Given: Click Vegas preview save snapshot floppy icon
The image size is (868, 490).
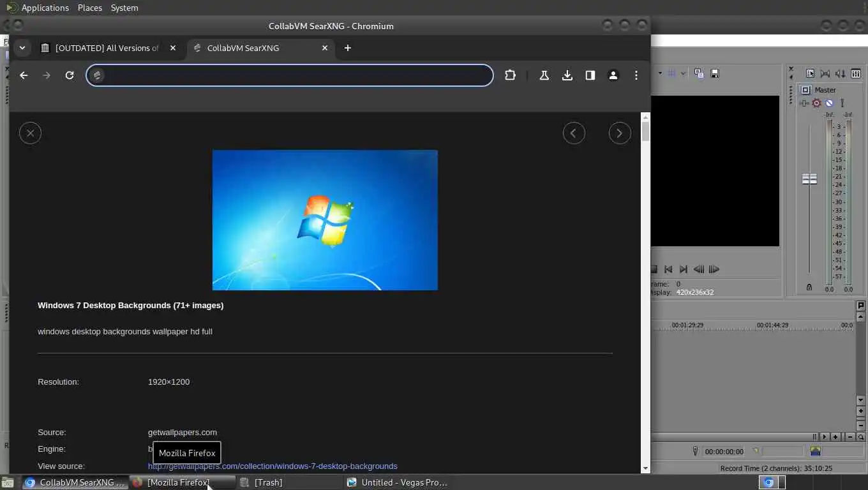Looking at the screenshot, I should 715,73.
